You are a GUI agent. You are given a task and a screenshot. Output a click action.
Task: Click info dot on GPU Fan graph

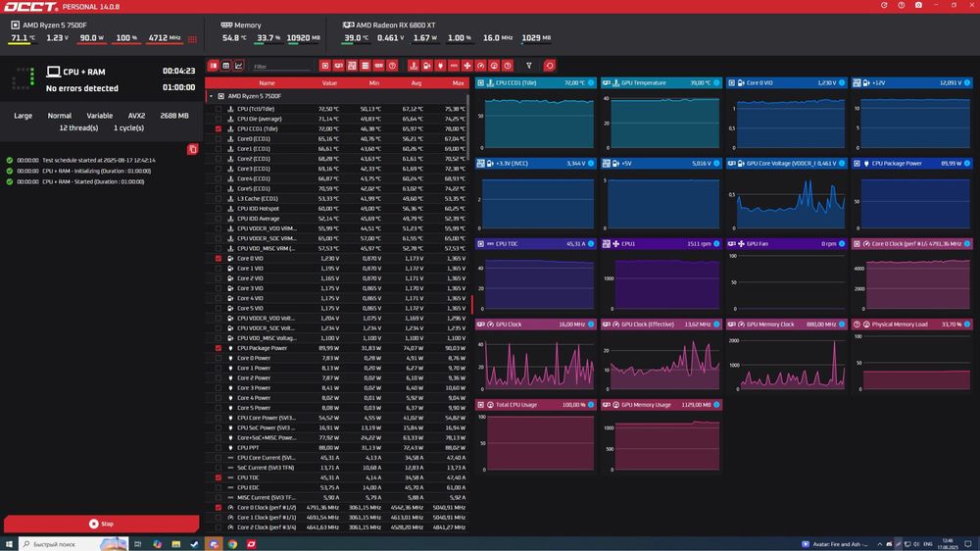(x=842, y=244)
